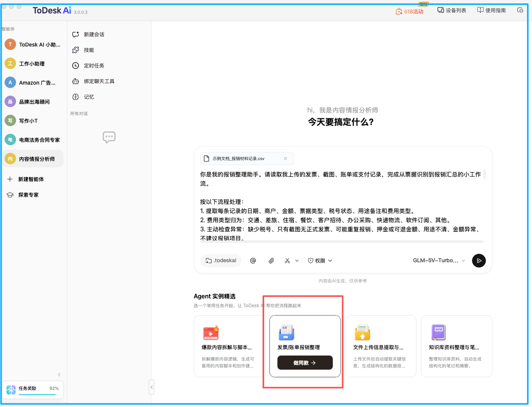Click the ToDesk AI logo
Screen dimensions: 532x407
point(52,10)
